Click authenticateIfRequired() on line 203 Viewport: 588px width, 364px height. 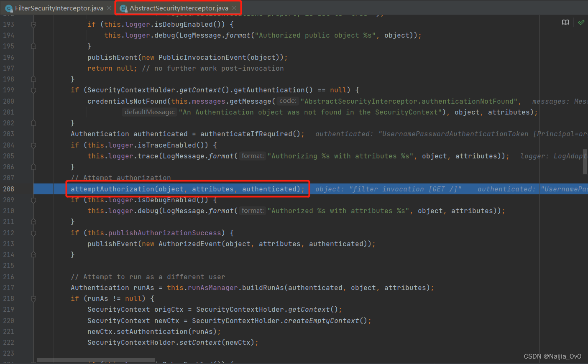(x=250, y=134)
